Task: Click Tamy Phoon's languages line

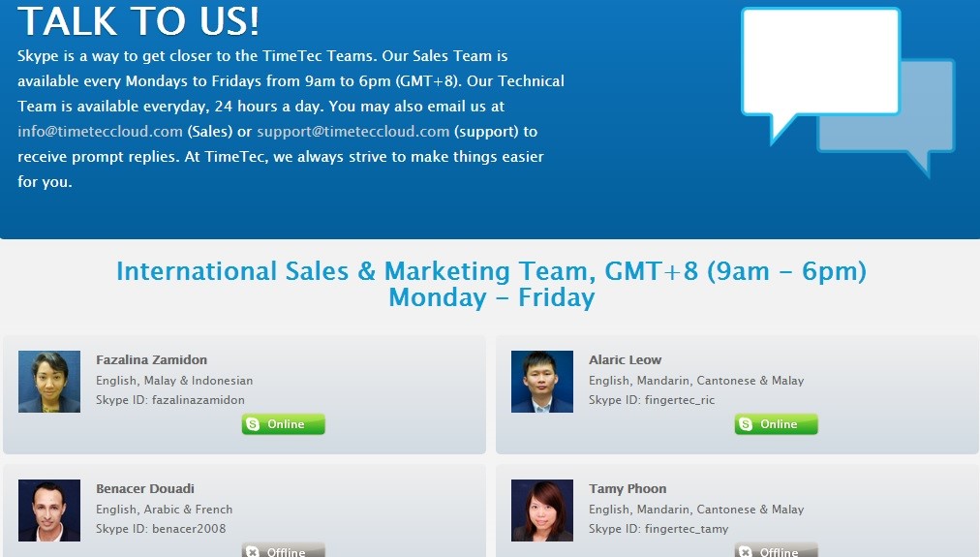Action: (x=696, y=510)
